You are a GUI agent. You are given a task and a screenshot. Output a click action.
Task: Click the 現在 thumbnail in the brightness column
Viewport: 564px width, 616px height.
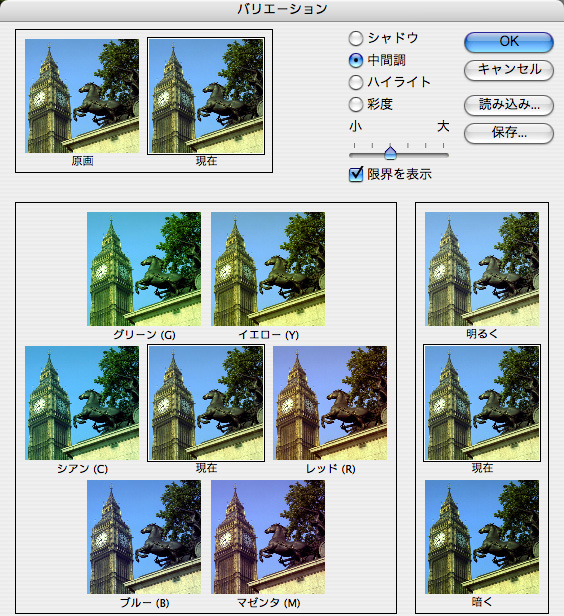tap(482, 403)
